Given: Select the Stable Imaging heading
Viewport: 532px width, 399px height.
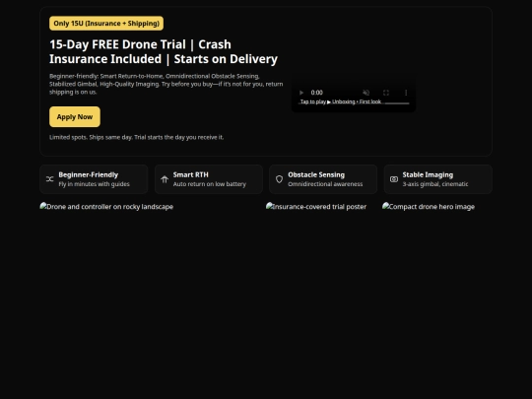Looking at the screenshot, I should click(428, 174).
